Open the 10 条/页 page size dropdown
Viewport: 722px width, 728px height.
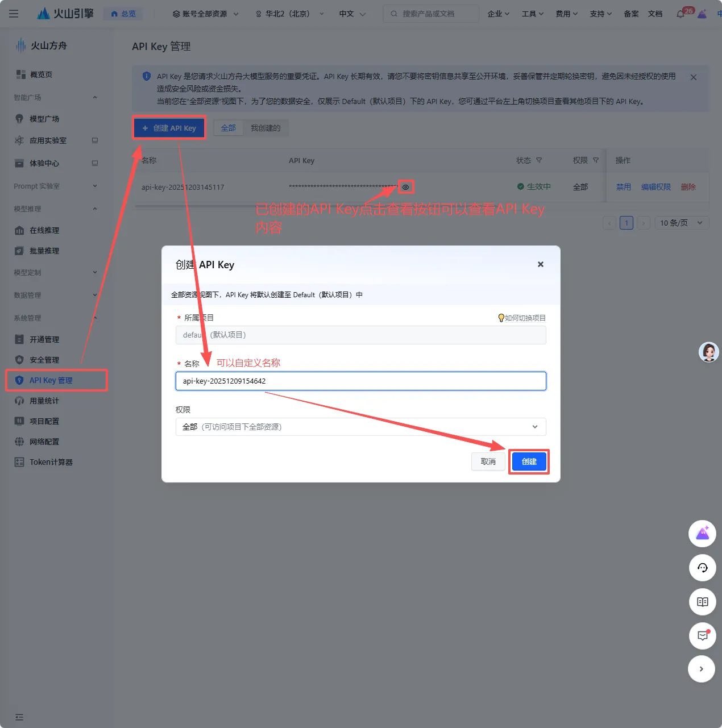[680, 223]
